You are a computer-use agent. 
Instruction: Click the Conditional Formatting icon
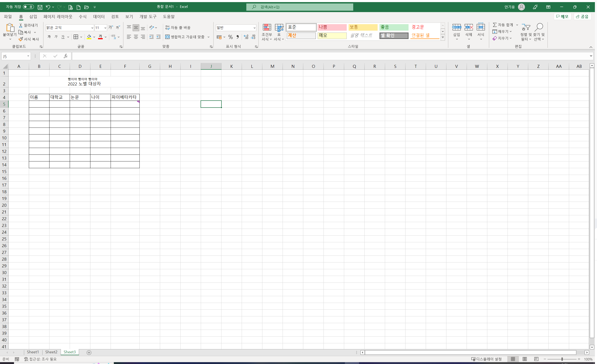tap(267, 28)
